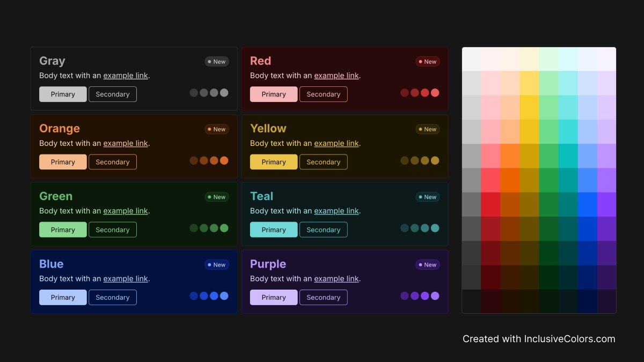The image size is (644, 362).
Task: Open the Blue card's example link
Action: coord(126,278)
